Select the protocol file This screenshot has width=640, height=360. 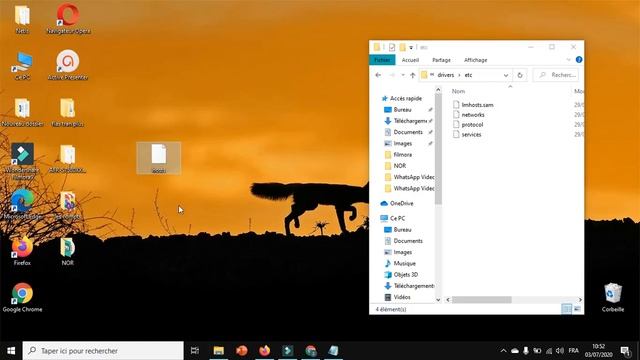click(x=468, y=124)
